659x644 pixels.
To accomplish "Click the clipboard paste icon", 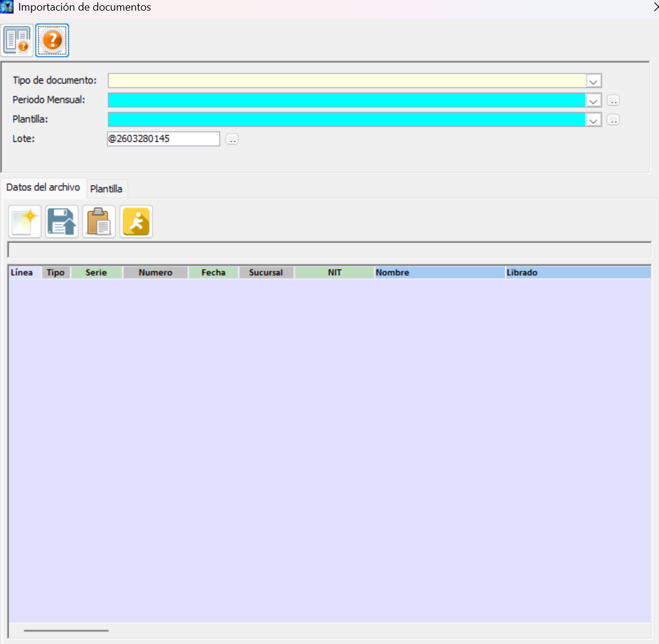I will pos(99,222).
